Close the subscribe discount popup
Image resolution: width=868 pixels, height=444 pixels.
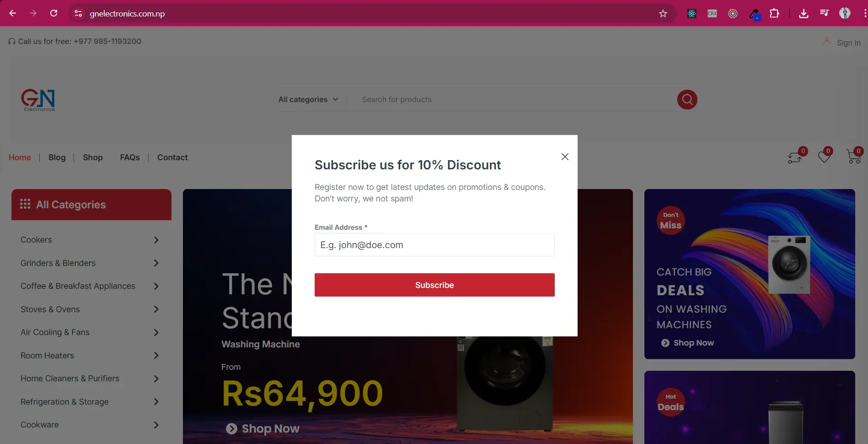coord(565,157)
